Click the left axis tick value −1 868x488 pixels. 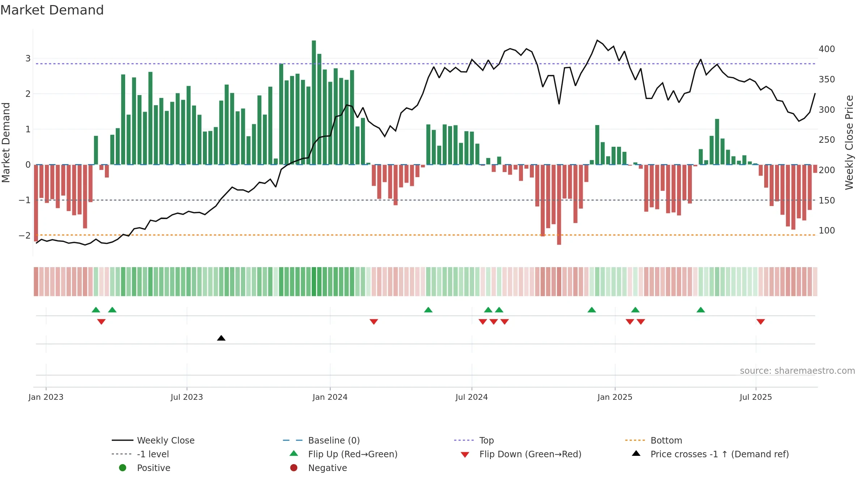point(25,200)
